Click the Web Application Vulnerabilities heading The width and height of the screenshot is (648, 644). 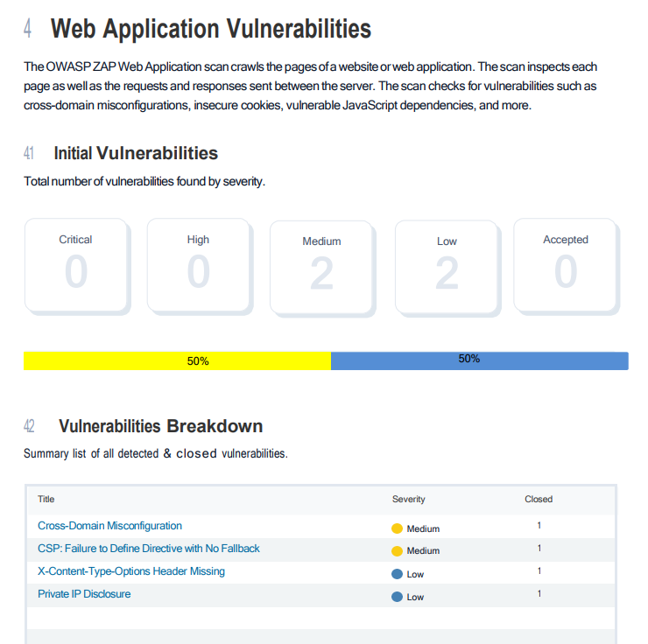[x=211, y=29]
